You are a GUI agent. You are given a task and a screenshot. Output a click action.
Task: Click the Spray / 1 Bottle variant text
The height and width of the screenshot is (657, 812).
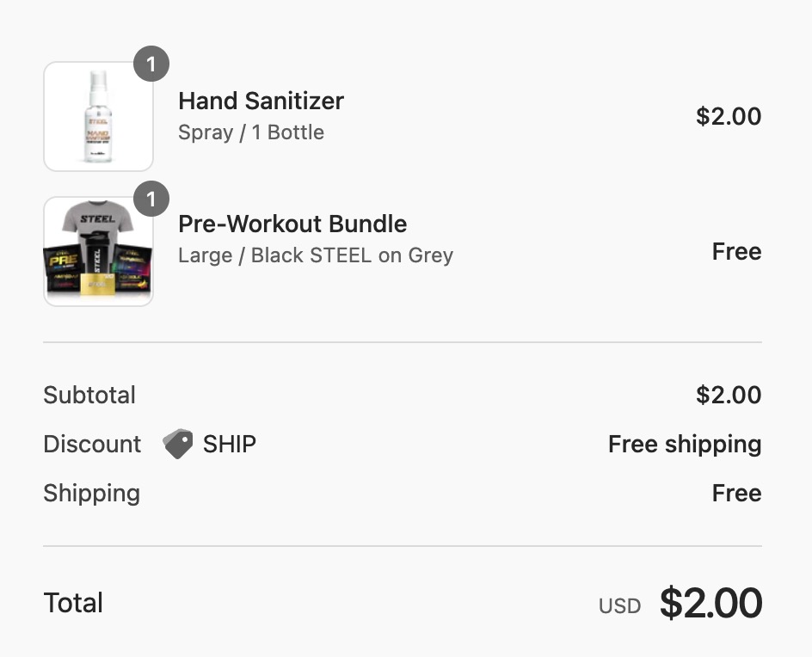click(x=251, y=132)
